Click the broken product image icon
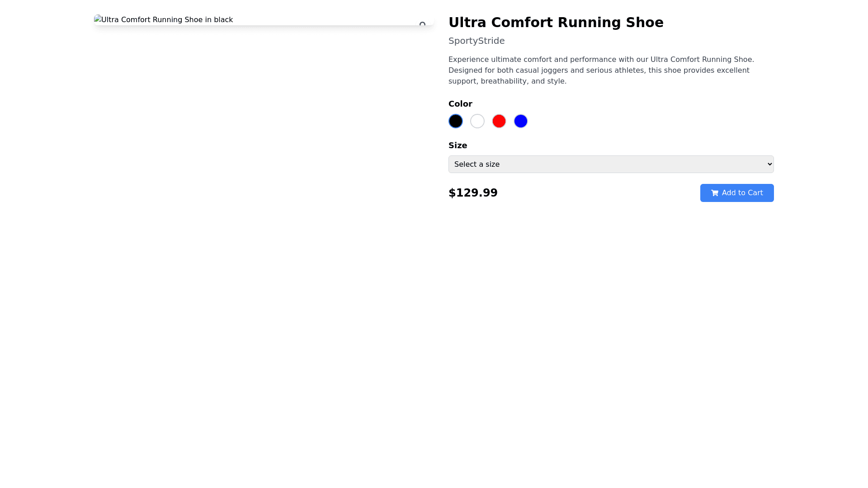 coord(97,19)
